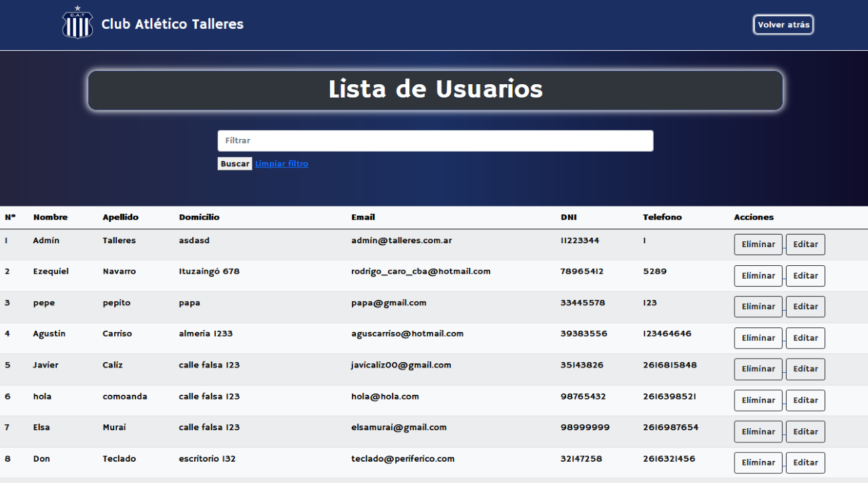Screen dimensions: 868x483
Task: Select email admin@talleres.com.ar
Action: (402, 240)
